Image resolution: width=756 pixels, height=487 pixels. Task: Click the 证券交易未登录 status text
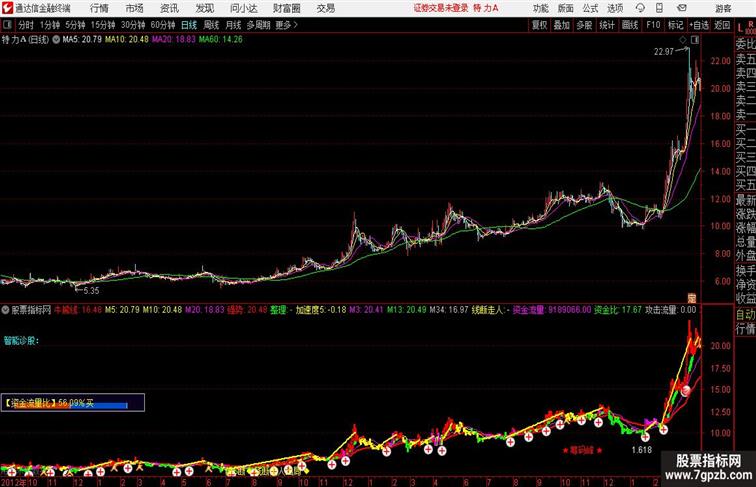[441, 8]
